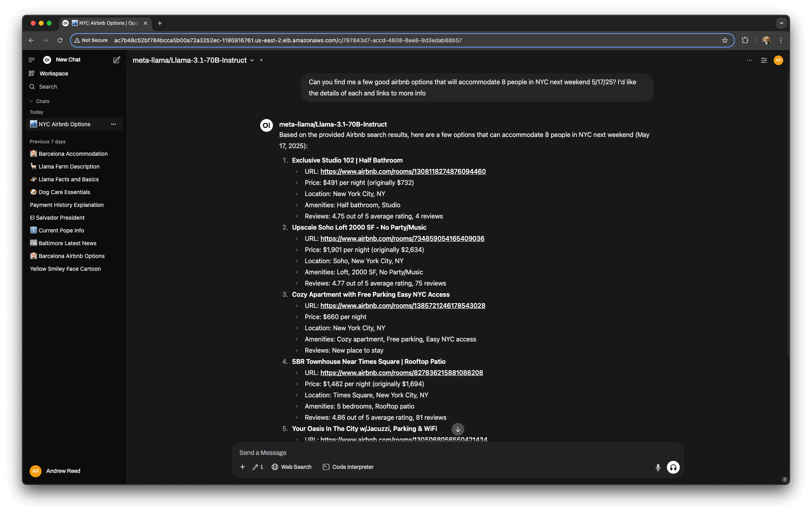Viewport: 812px width, 514px height.
Task: Open a new browser tab
Action: click(x=160, y=23)
